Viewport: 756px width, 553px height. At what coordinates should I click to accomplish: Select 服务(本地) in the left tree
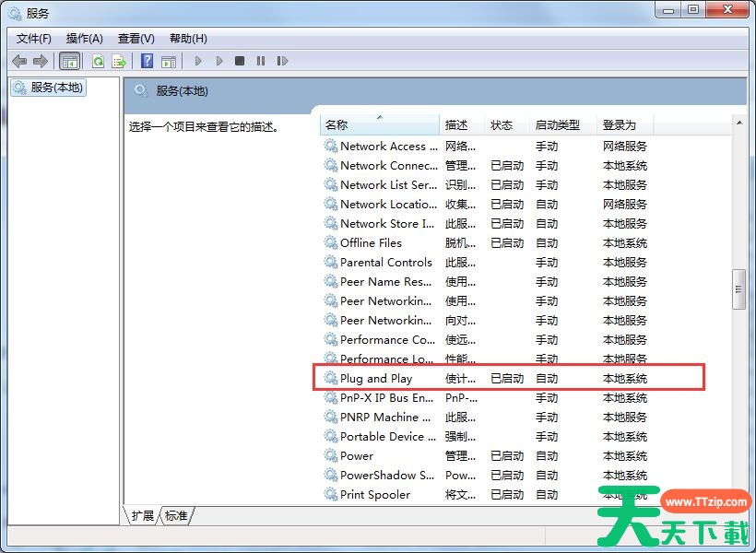[x=48, y=88]
